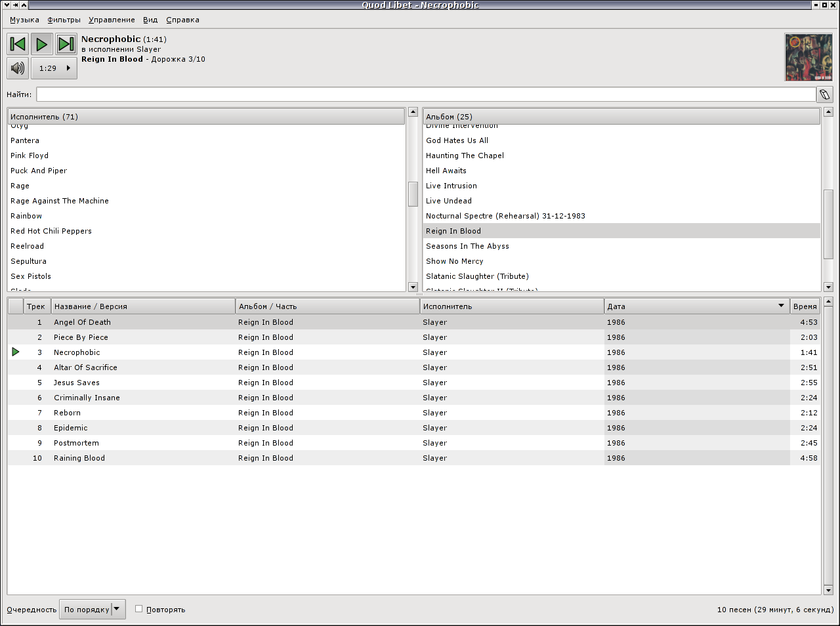Viewport: 840px width, 626px height.
Task: Sort songs by the Исполнитель column header
Action: [512, 306]
